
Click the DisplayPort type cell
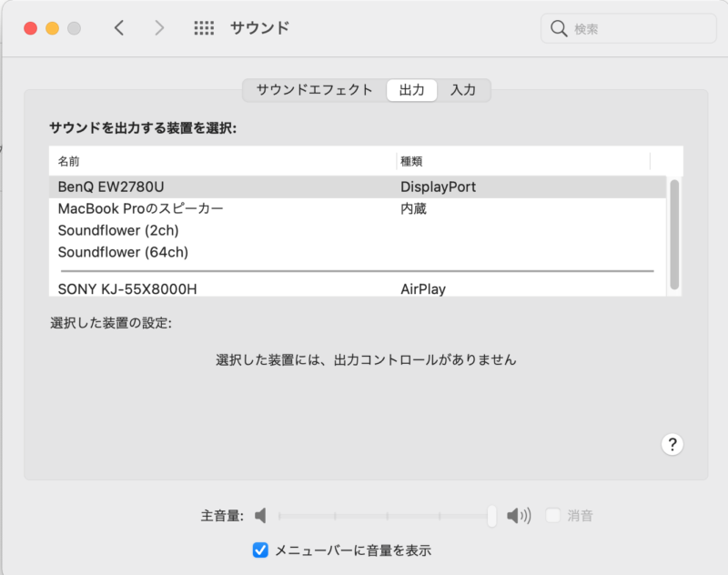point(439,187)
